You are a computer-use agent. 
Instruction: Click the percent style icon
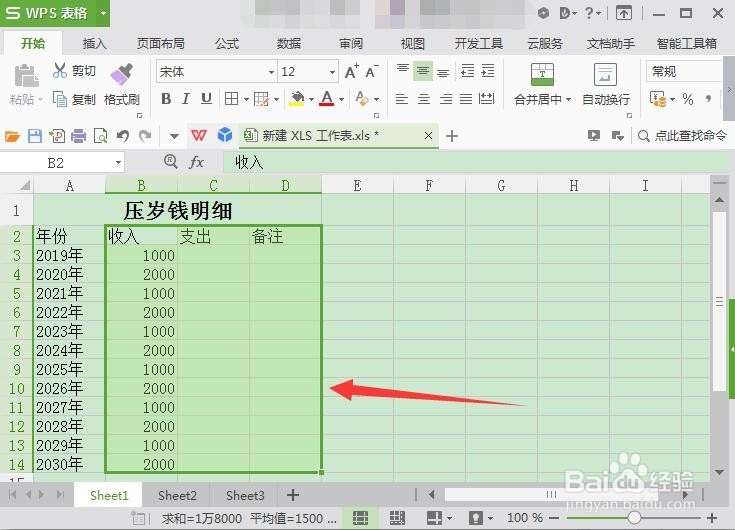(x=688, y=99)
